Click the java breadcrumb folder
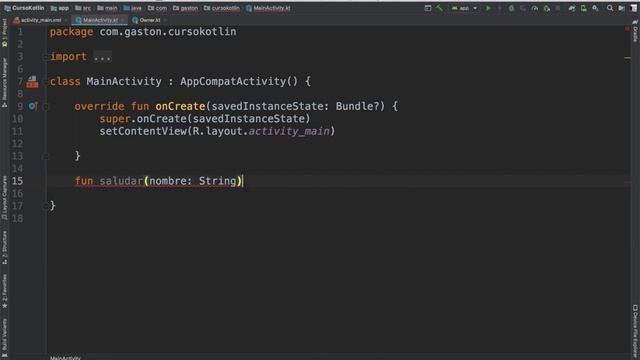 pos(132,8)
